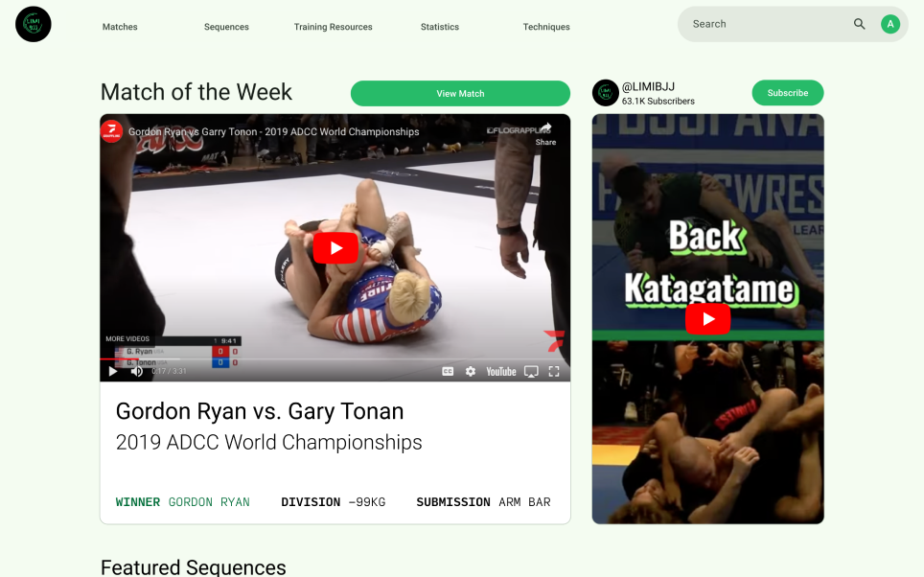Click the View Match button
The image size is (924, 577).
[460, 93]
